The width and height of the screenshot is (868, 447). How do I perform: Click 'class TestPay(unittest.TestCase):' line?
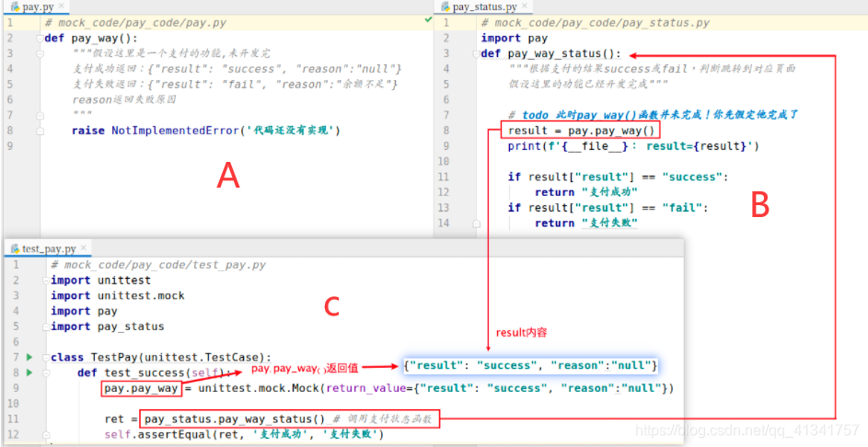pos(162,357)
